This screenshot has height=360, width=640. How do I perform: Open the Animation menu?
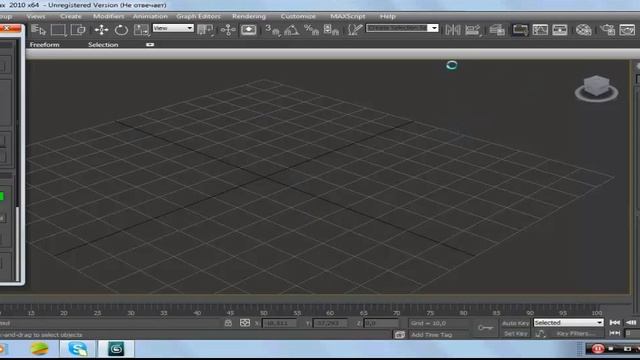click(150, 16)
